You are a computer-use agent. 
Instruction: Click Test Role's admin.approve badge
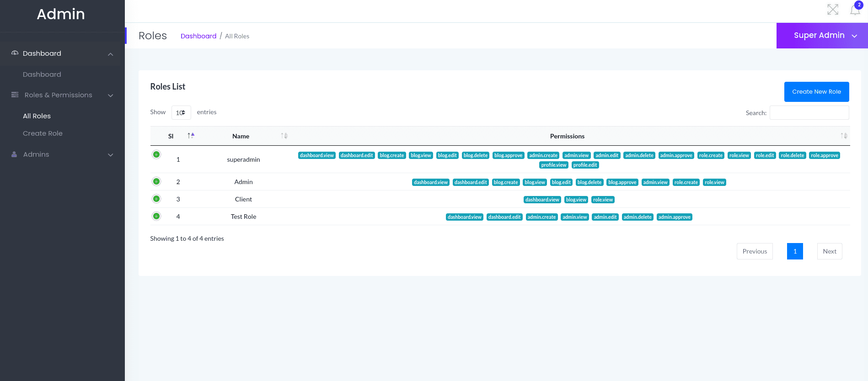click(675, 217)
